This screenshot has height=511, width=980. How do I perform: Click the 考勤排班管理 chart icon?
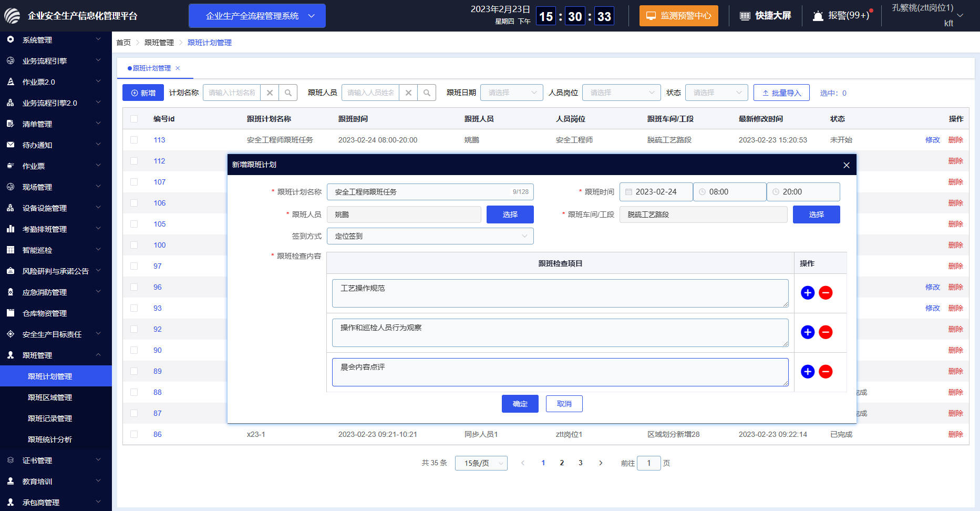[x=11, y=229]
